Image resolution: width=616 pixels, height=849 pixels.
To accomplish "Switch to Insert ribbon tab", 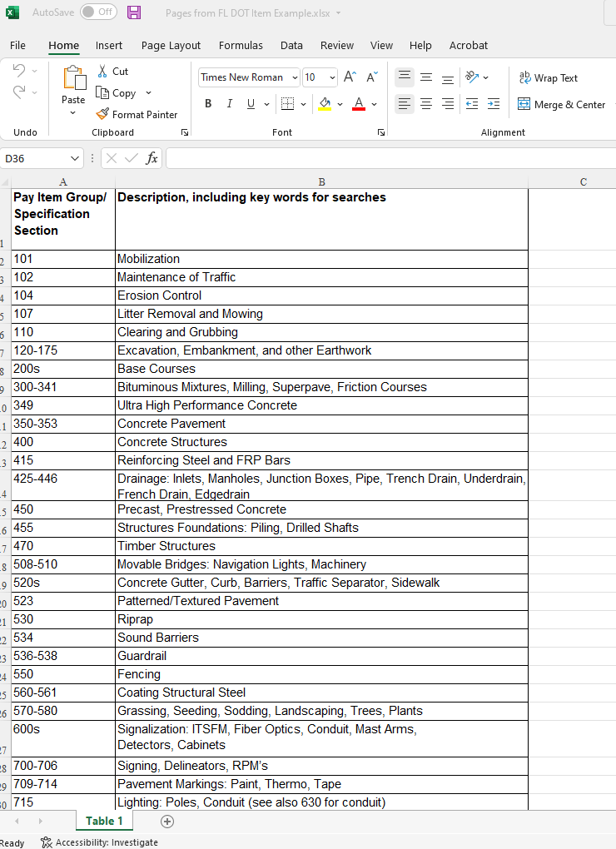I will coord(109,46).
